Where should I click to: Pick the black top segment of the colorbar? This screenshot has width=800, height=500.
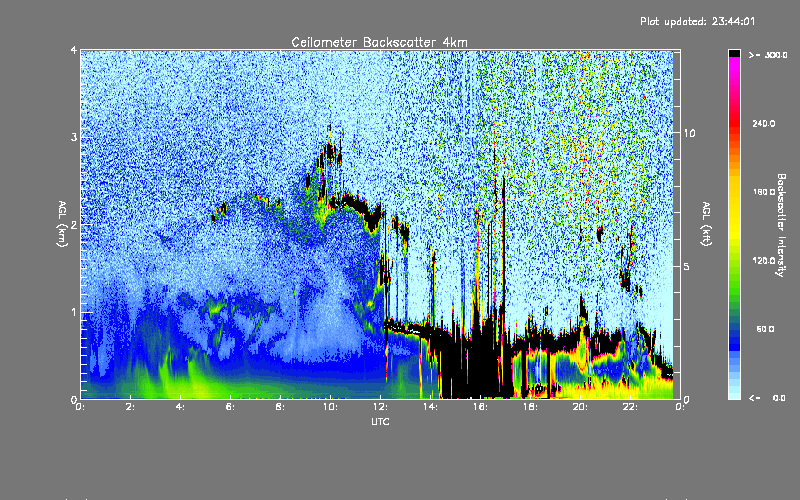tap(734, 54)
